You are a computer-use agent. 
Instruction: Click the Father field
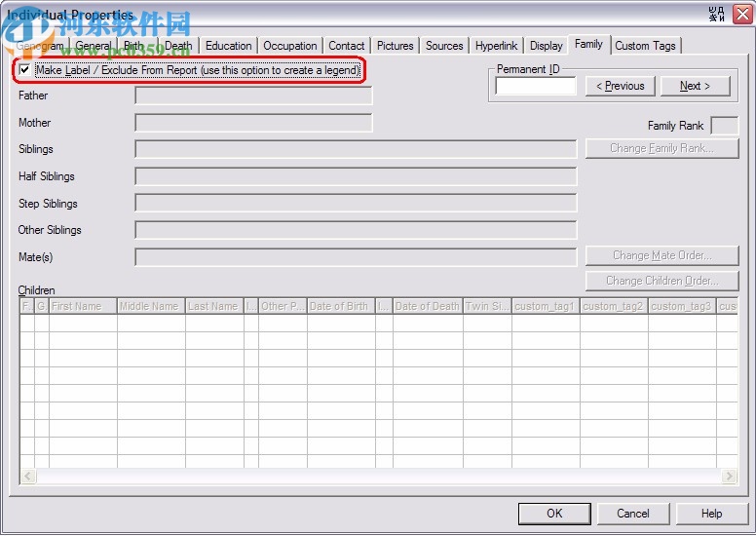tap(253, 96)
